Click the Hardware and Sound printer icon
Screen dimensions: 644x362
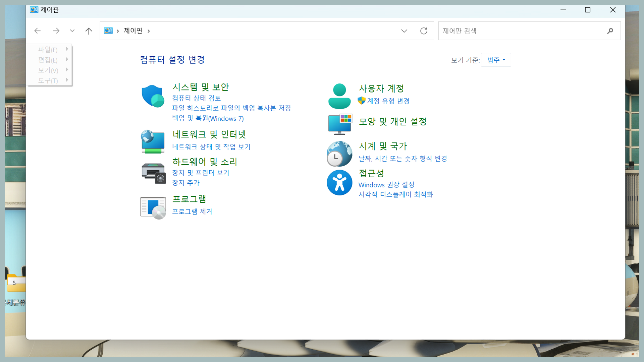[153, 173]
